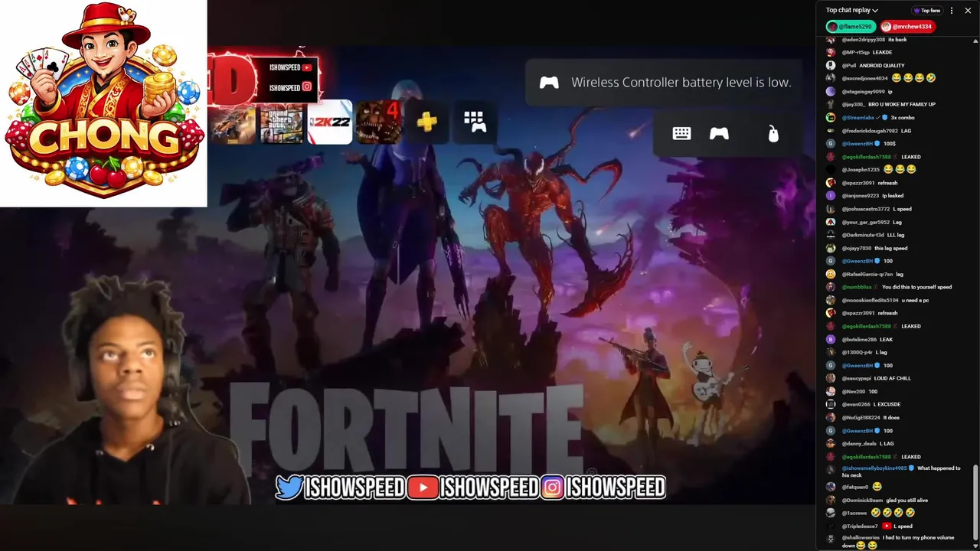Image resolution: width=980 pixels, height=551 pixels.
Task: Click @evan0266 chat avatar
Action: tap(831, 404)
